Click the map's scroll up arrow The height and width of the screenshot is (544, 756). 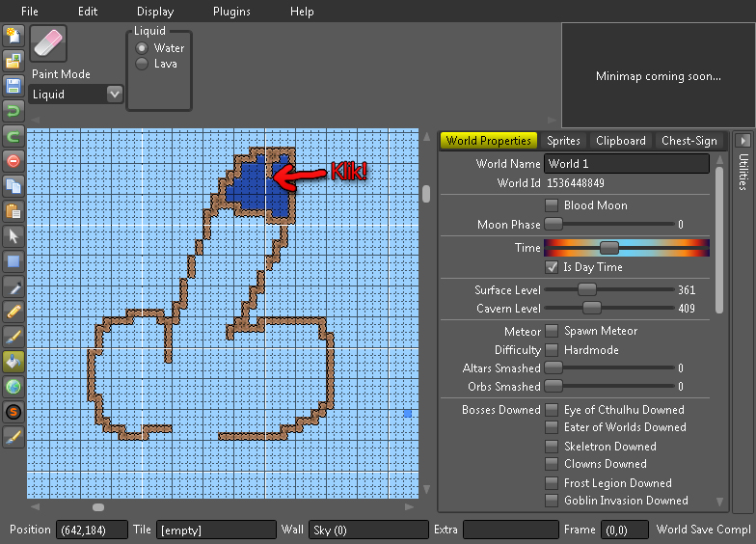tap(426, 137)
